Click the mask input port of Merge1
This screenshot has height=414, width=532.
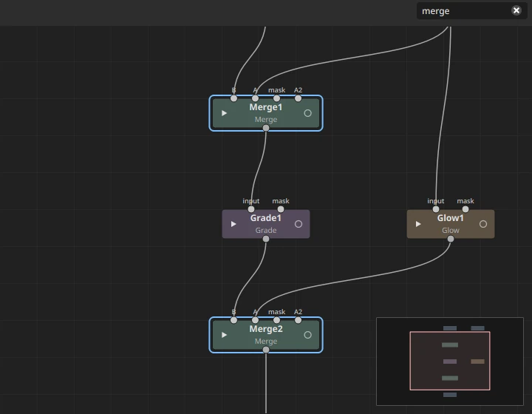276,98
